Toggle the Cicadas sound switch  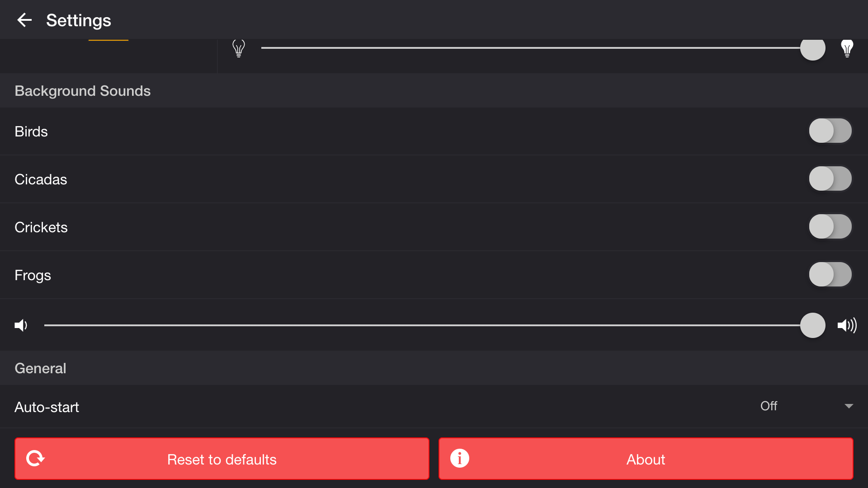pos(830,179)
